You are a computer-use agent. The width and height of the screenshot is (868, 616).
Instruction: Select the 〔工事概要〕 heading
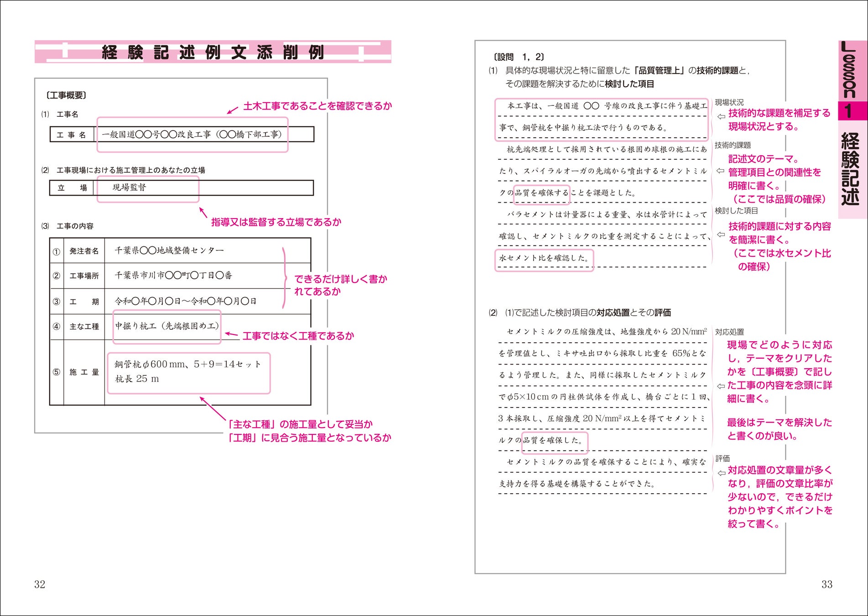tap(66, 95)
